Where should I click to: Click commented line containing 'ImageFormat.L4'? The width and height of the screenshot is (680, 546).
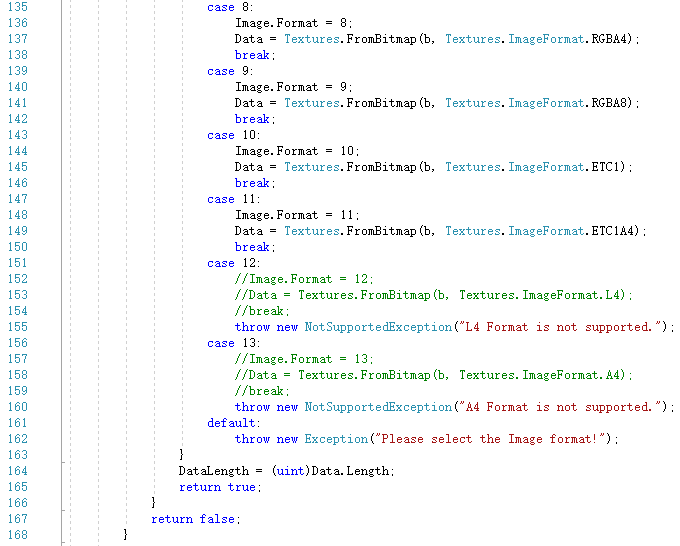pos(434,295)
